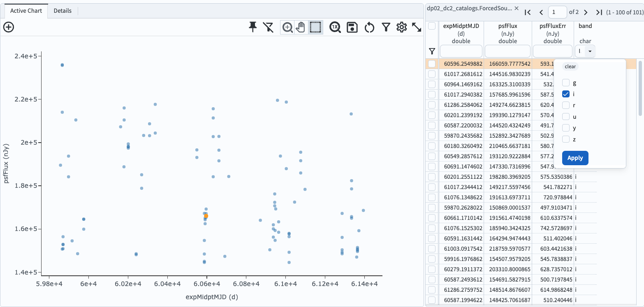Switch to the Details tab
Viewport: 644px width, 307px height.
point(63,11)
